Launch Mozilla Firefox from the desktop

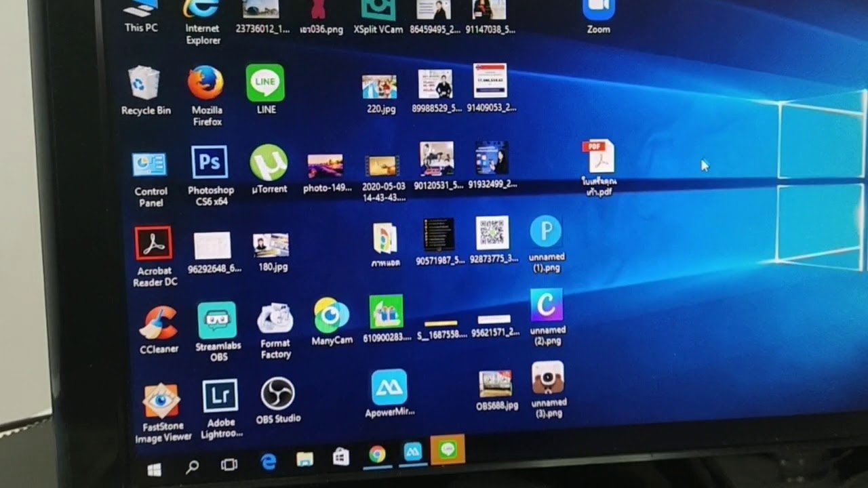click(x=206, y=96)
